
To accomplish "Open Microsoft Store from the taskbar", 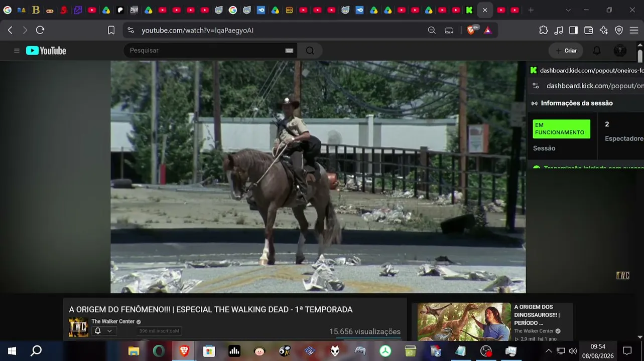I will point(209,351).
